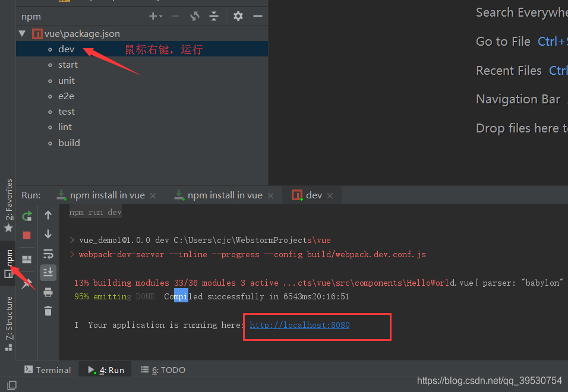Screen dimensions: 568x392
Task: Select the build script in npm panel
Action: coord(69,143)
